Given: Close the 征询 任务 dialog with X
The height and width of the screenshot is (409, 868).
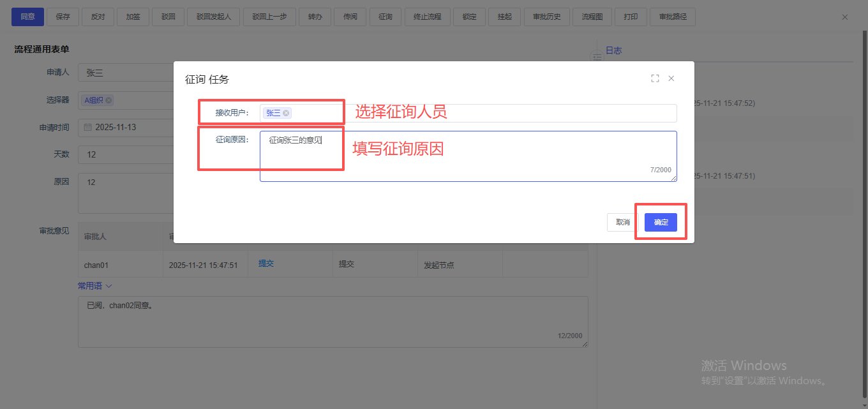Looking at the screenshot, I should (671, 78).
